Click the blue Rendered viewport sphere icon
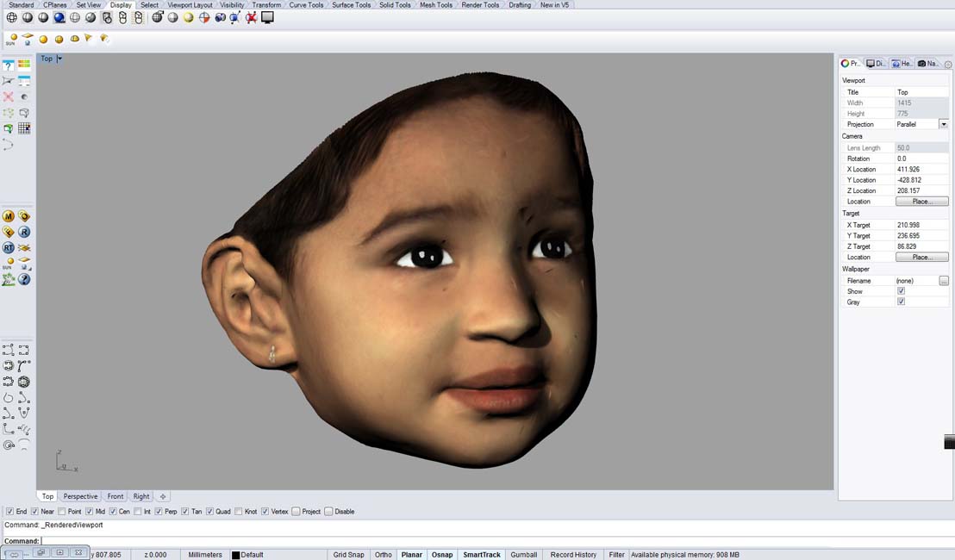 click(59, 17)
